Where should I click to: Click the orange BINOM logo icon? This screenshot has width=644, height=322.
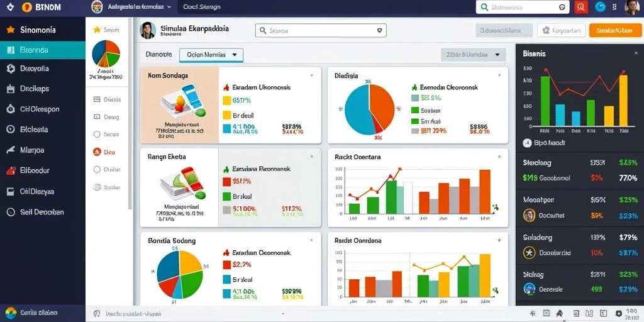point(26,7)
